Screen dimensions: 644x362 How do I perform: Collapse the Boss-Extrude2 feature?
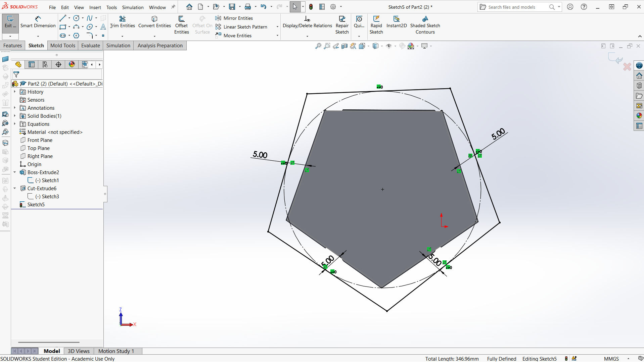click(15, 172)
